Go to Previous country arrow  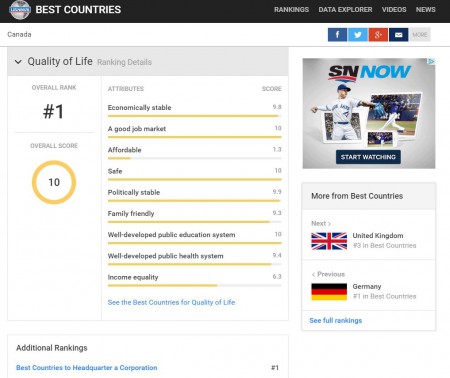[313, 274]
